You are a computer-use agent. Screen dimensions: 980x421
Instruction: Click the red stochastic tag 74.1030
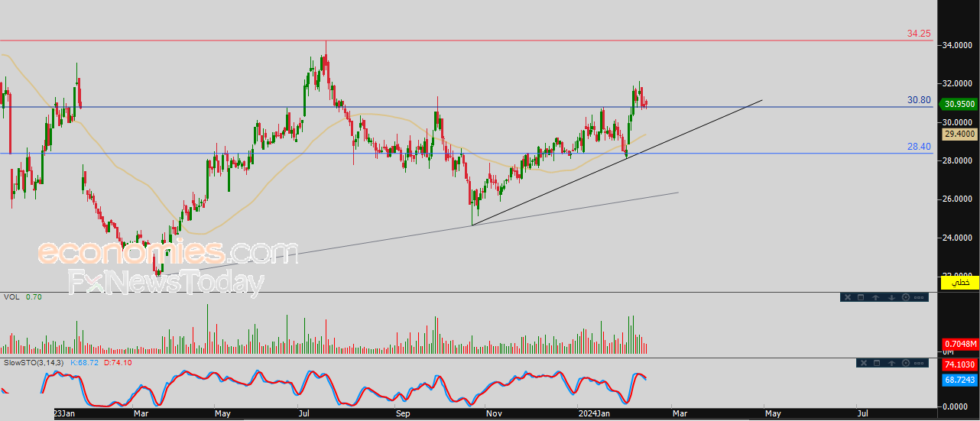959,365
